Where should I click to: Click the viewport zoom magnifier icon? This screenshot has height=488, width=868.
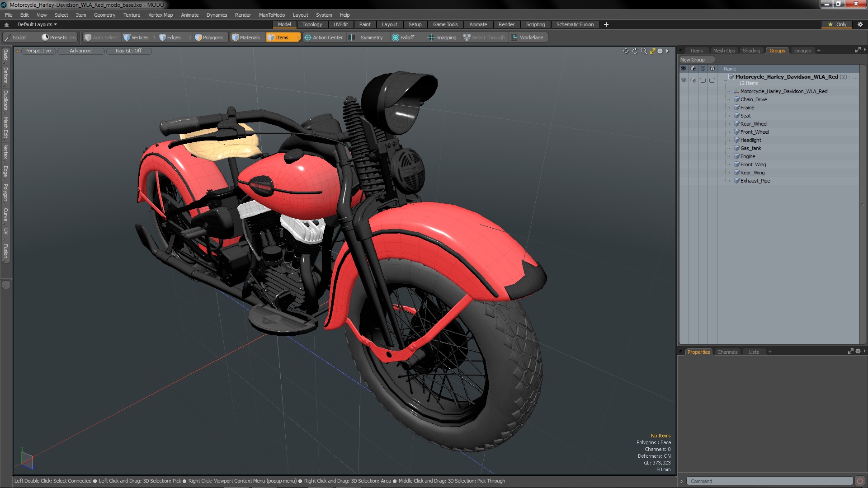644,51
